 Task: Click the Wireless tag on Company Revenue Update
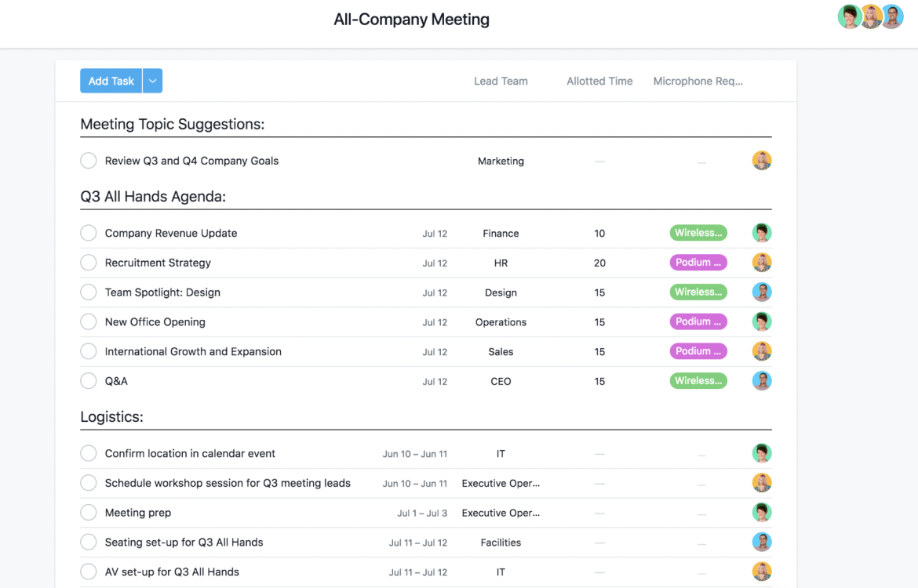click(x=698, y=233)
